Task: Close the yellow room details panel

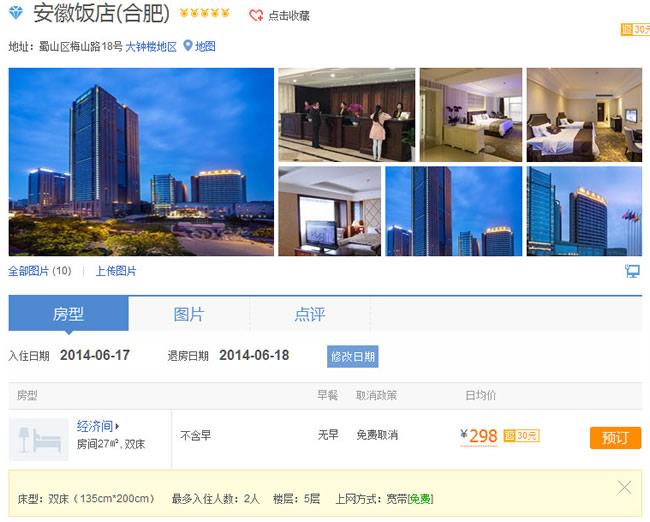Action: (x=624, y=488)
